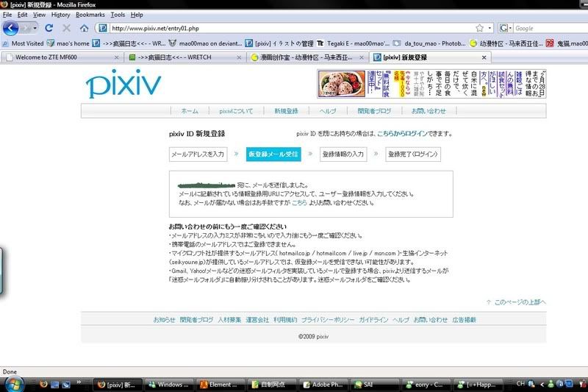Open the 利用規約 footer link

(x=285, y=320)
